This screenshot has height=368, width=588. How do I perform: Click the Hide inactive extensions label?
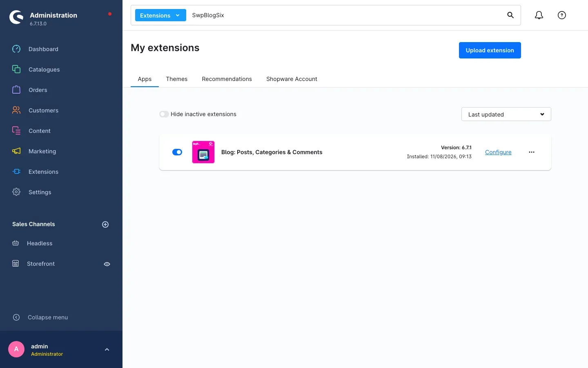coord(203,114)
